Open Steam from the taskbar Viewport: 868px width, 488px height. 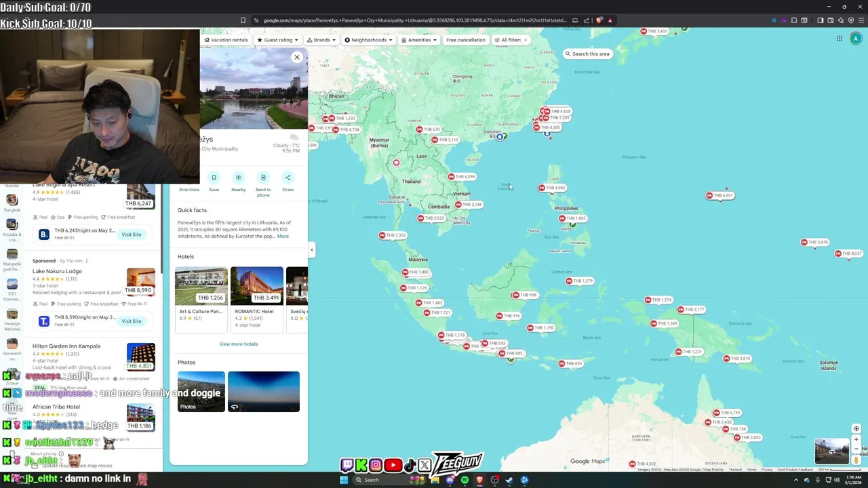(x=509, y=480)
